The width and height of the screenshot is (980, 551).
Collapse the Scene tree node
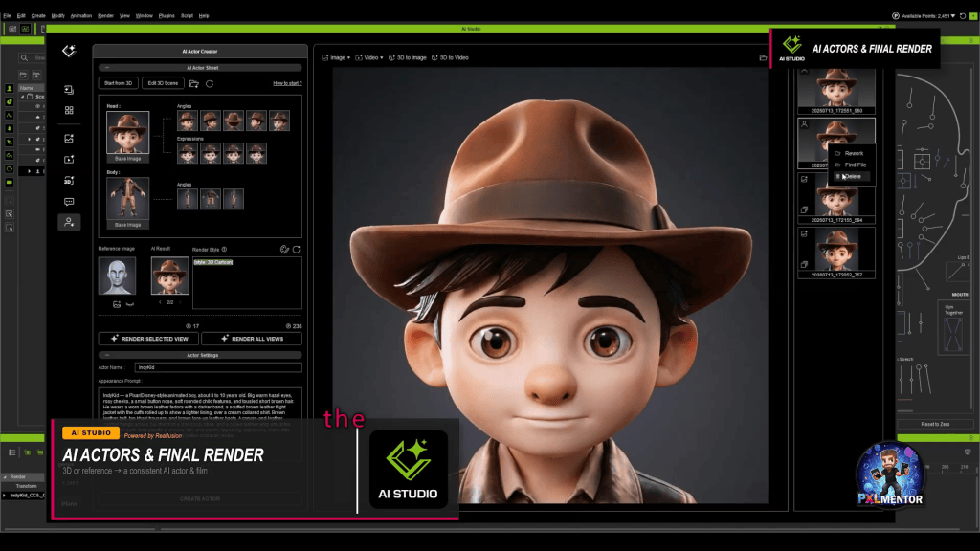(x=23, y=97)
